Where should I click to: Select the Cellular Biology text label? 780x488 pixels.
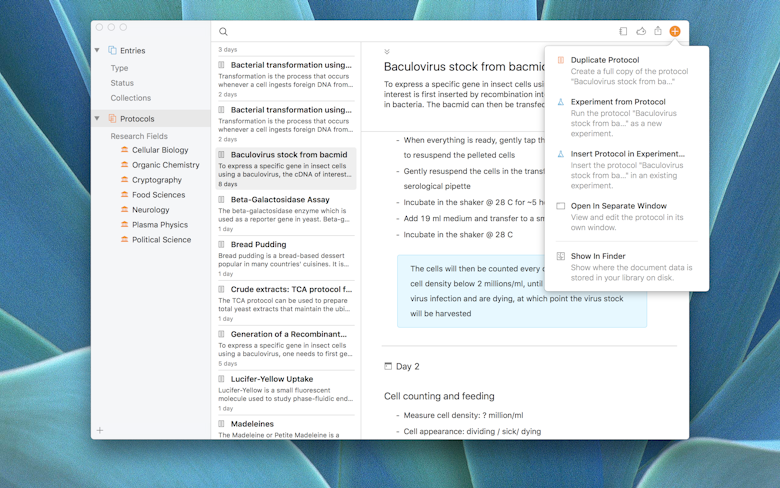(x=160, y=150)
